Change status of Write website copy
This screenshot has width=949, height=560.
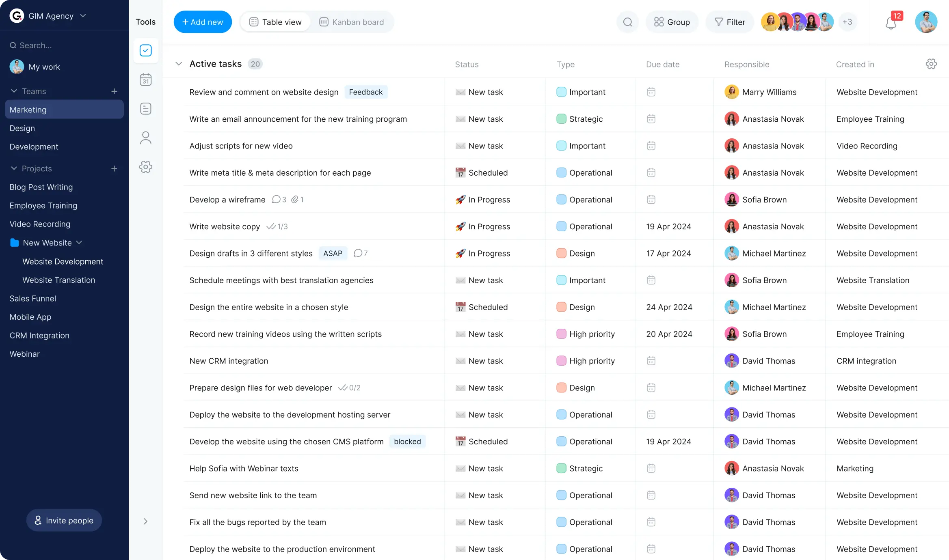pos(482,226)
